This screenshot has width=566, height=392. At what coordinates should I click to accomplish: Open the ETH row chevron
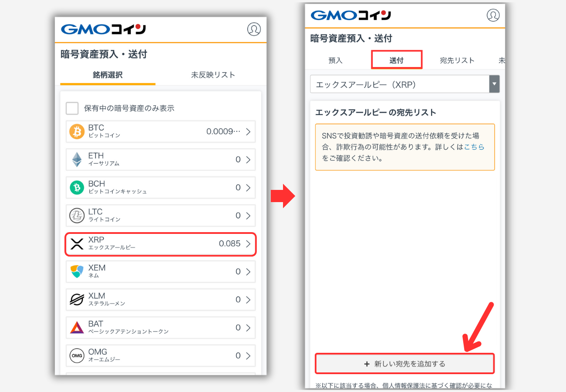coord(248,160)
